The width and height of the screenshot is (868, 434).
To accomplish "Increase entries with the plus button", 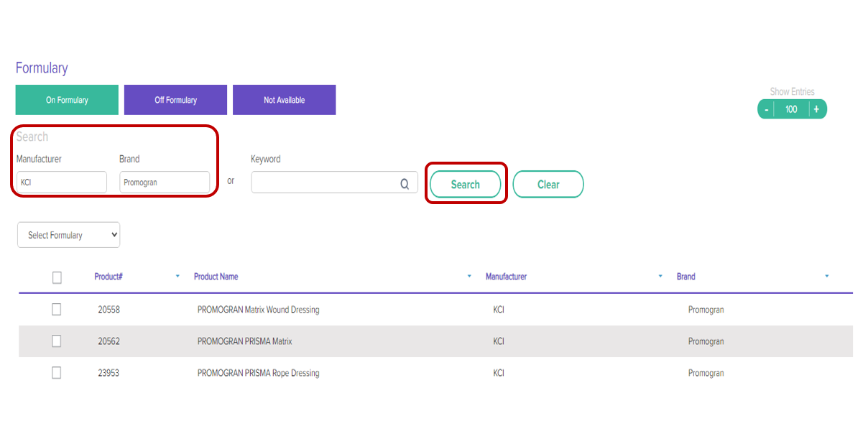I will (x=816, y=109).
